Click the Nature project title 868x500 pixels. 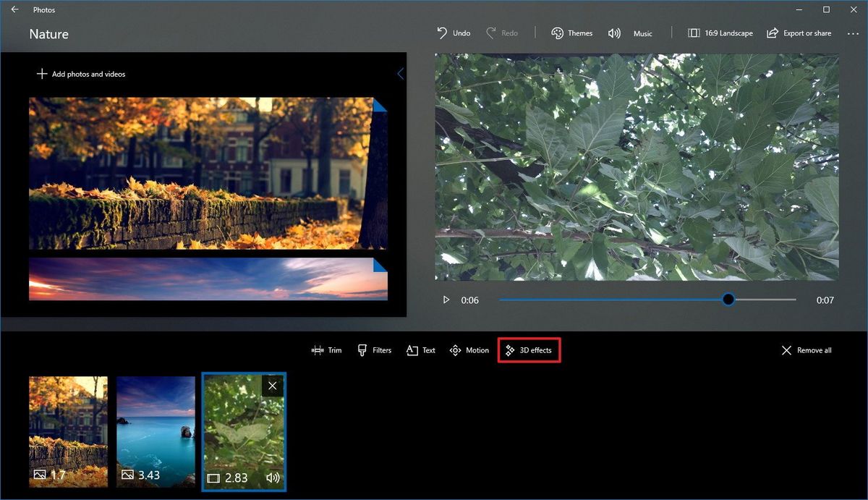[48, 34]
